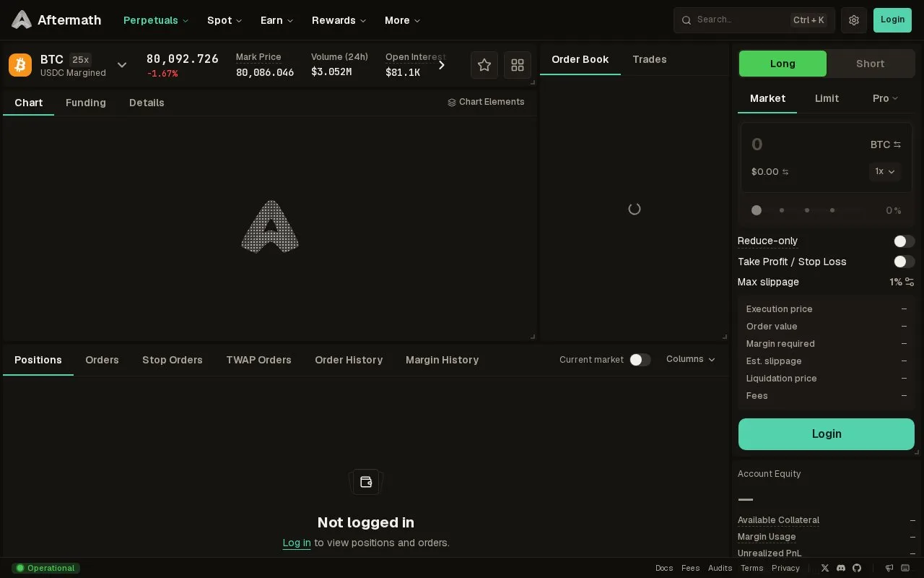Click the megaphone announcements icon

[889, 568]
